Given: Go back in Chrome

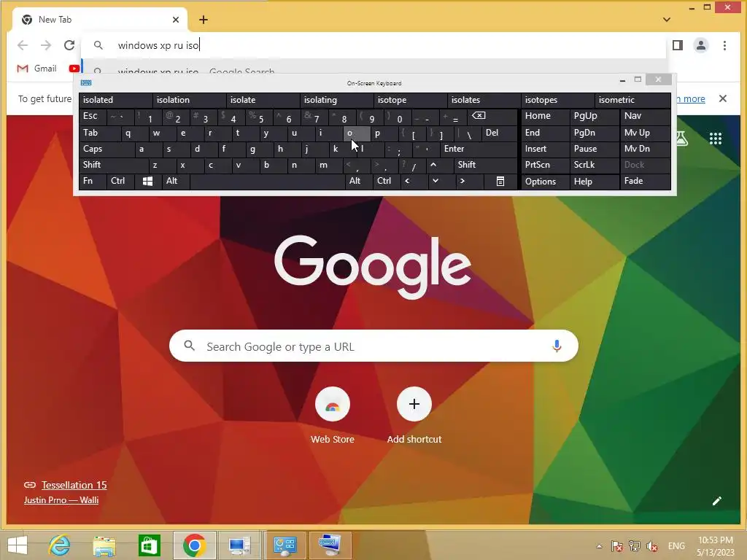Looking at the screenshot, I should (23, 45).
